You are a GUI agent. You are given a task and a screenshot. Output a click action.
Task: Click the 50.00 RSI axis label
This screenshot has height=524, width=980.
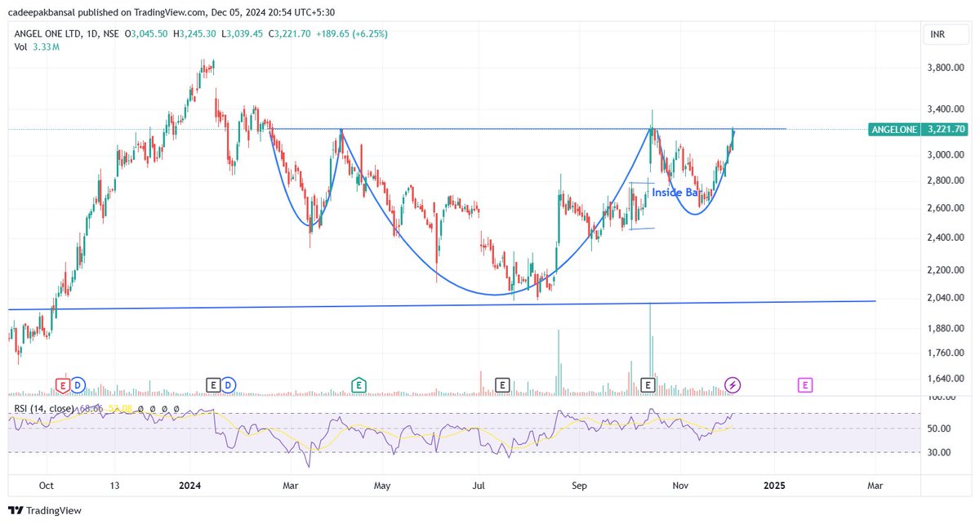point(938,429)
